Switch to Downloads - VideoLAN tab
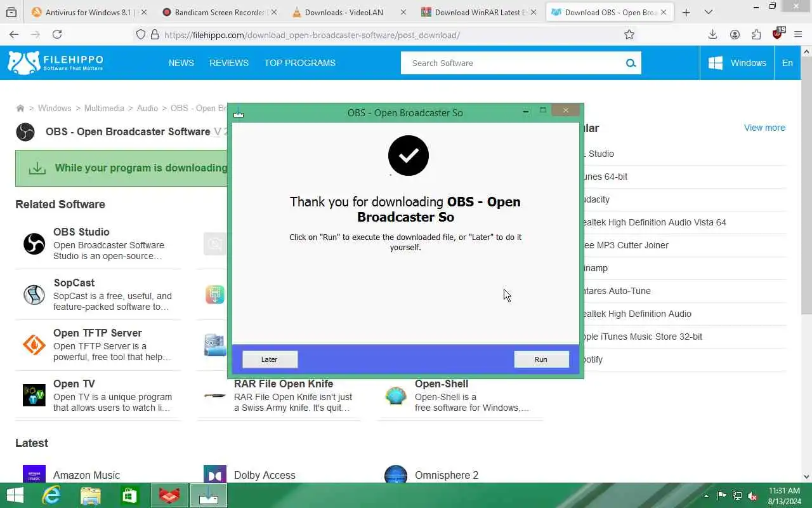Screen dimensions: 812x508 350,12
